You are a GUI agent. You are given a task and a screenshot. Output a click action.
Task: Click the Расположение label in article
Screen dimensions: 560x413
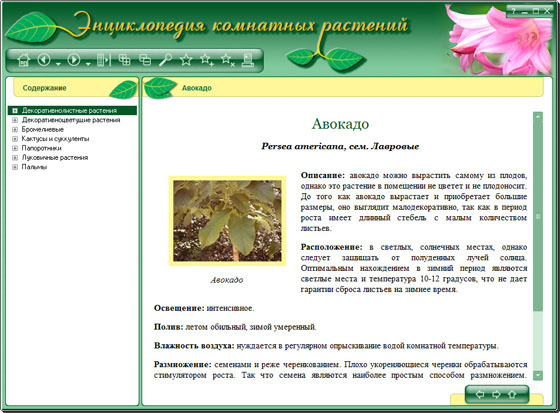tap(331, 247)
